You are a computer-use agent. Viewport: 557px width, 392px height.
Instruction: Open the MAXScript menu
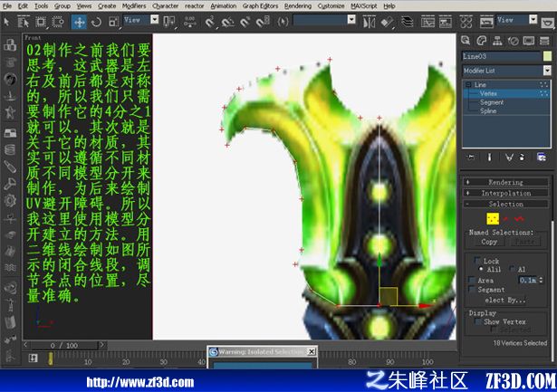364,6
